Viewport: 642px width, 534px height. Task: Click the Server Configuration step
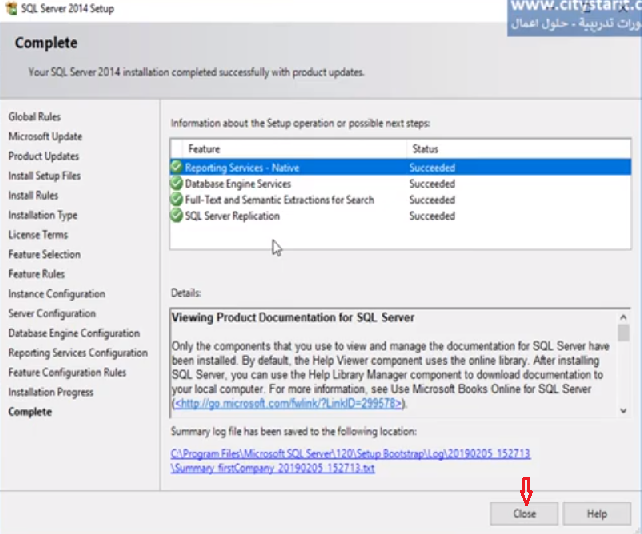52,313
